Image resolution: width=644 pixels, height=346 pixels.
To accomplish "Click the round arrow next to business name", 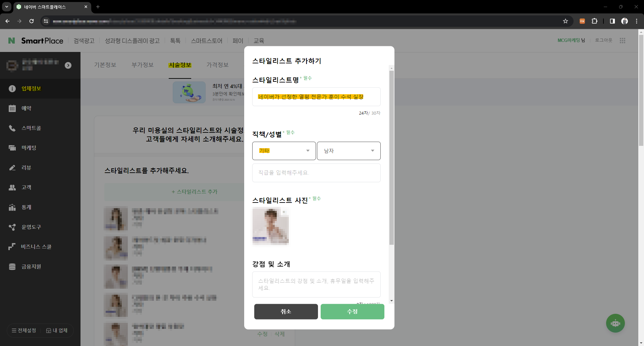I will pyautogui.click(x=68, y=65).
